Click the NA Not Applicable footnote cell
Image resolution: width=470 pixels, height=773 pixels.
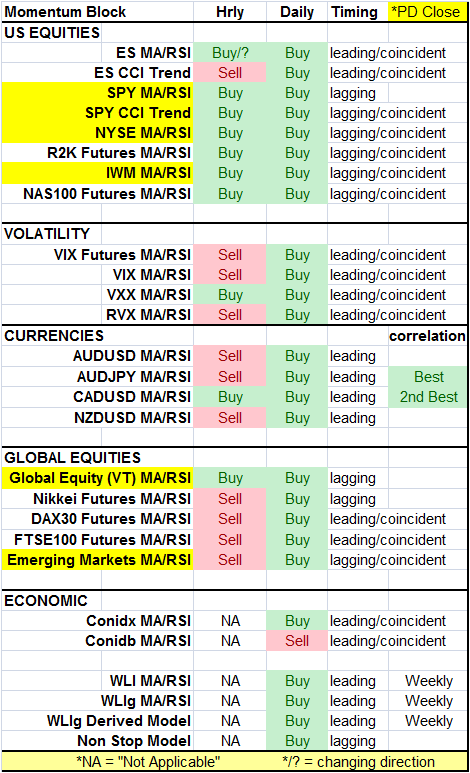coord(148,761)
